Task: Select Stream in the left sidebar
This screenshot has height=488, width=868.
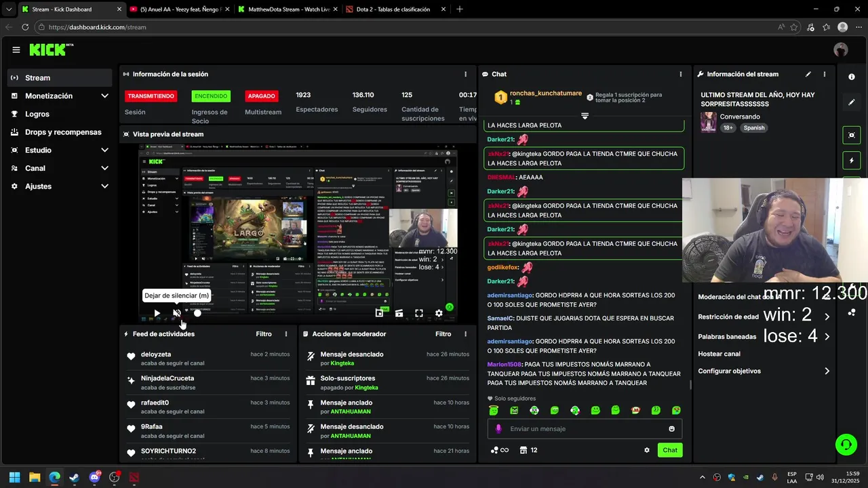Action: pyautogui.click(x=60, y=78)
